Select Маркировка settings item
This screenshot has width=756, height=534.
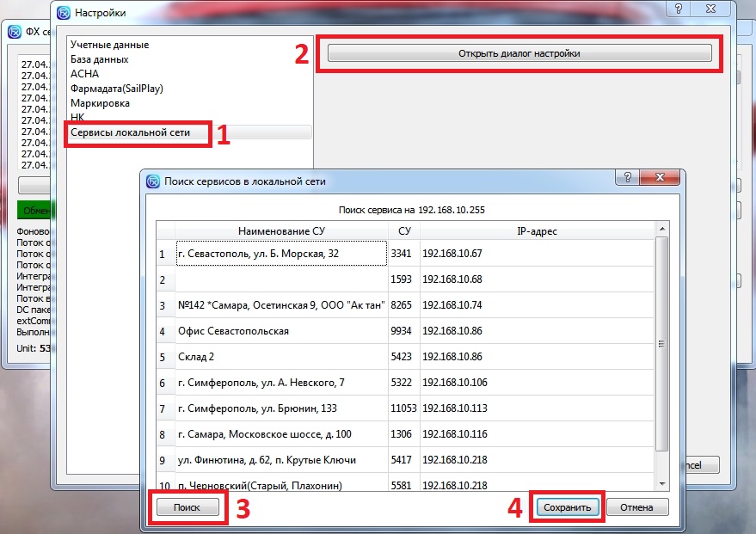coord(101,103)
